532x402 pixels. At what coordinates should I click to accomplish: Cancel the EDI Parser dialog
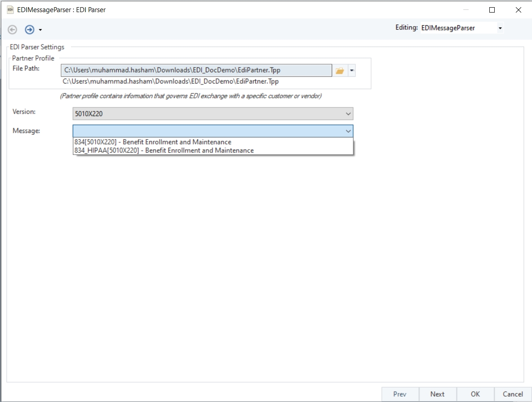click(x=513, y=394)
